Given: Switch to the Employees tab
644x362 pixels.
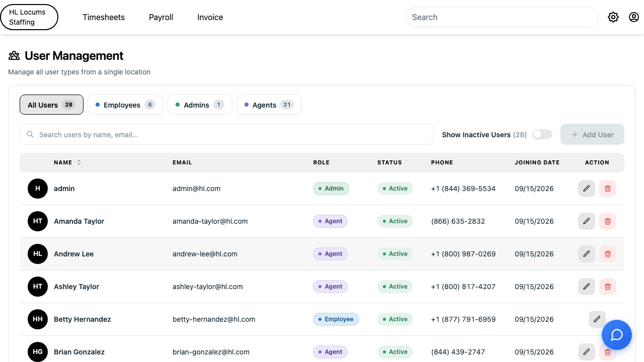Looking at the screenshot, I should (125, 105).
